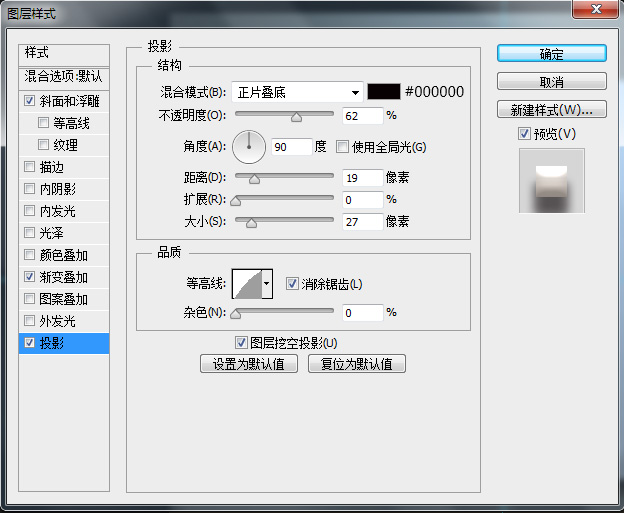This screenshot has width=624, height=513.
Task: Enable 使用全局光 checkbox
Action: click(342, 146)
